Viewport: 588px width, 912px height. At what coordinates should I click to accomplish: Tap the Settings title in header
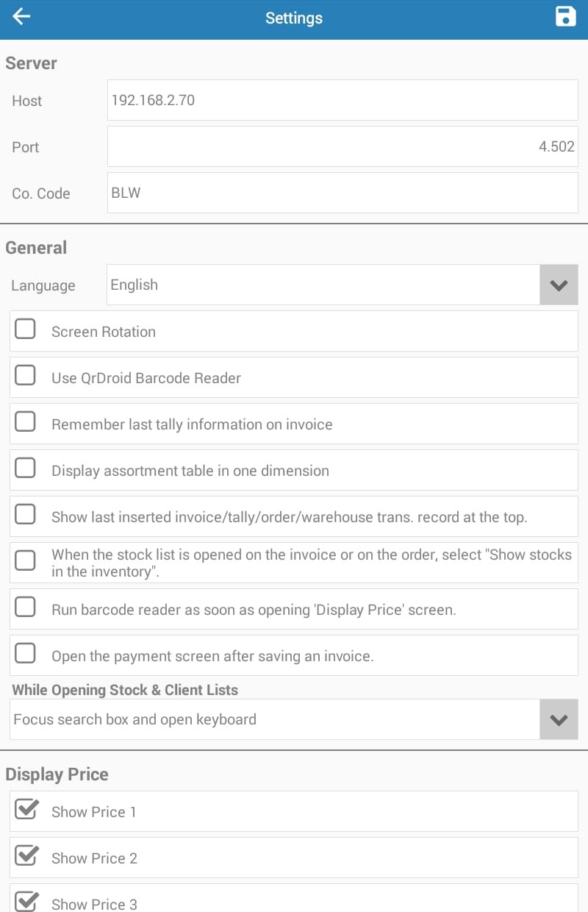pos(294,18)
